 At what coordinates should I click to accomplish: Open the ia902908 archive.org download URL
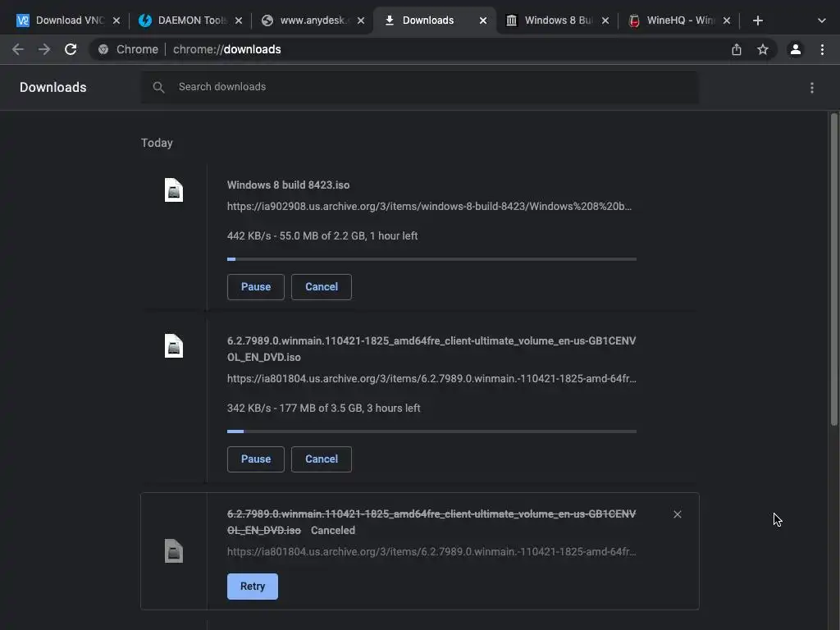[429, 206]
